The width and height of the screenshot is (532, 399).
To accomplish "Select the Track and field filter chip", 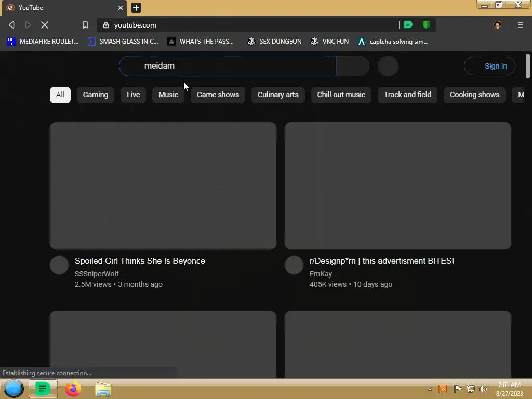I will pos(407,95).
